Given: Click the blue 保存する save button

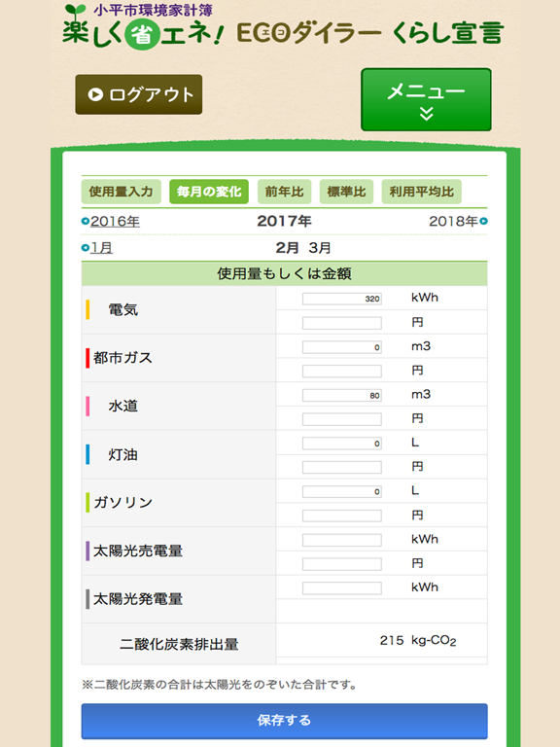Looking at the screenshot, I should point(284,721).
